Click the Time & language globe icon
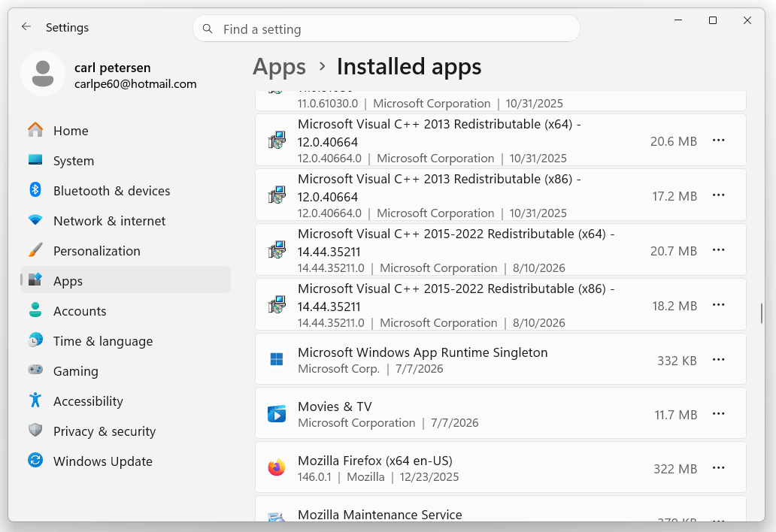The width and height of the screenshot is (776, 532). pyautogui.click(x=35, y=340)
